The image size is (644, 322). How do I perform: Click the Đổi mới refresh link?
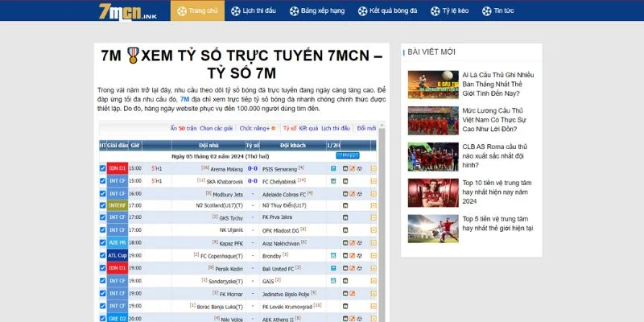point(366,128)
